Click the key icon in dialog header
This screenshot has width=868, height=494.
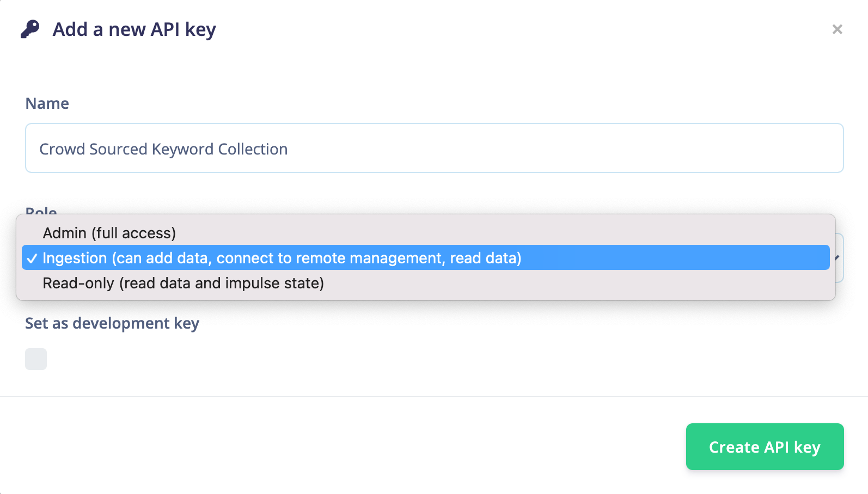coord(30,29)
